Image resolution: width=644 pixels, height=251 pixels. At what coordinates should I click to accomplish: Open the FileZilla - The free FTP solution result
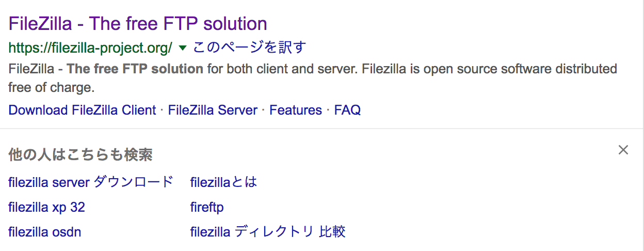[x=138, y=24]
